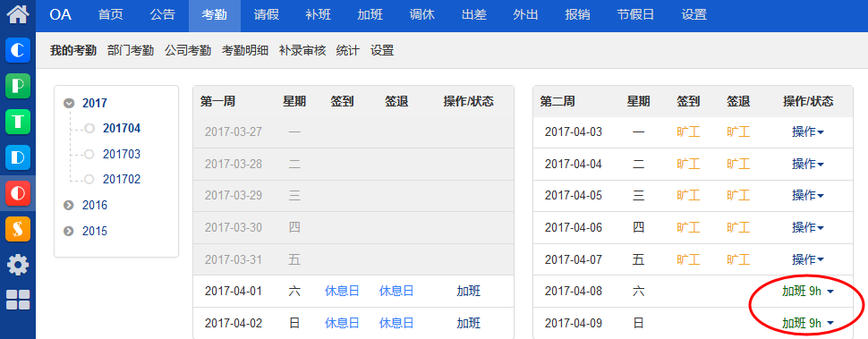Screen dimensions: 868x339
Task: Click 休息日 sign-out for 2017-04-01
Action: coord(396,292)
